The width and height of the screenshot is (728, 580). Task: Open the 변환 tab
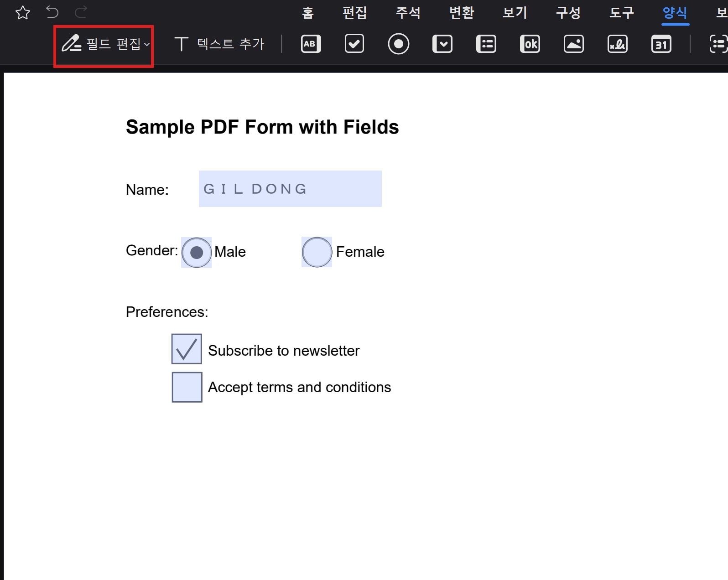click(462, 12)
